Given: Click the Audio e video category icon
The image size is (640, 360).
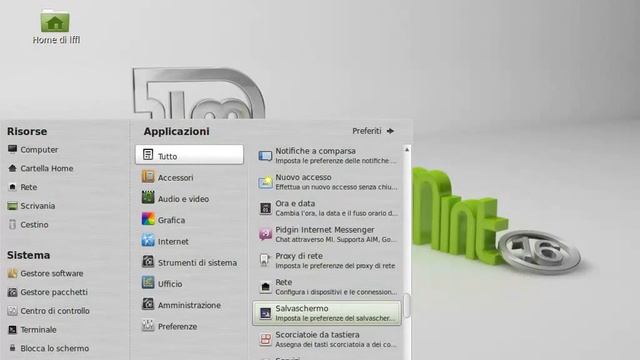Looking at the screenshot, I should point(148,198).
